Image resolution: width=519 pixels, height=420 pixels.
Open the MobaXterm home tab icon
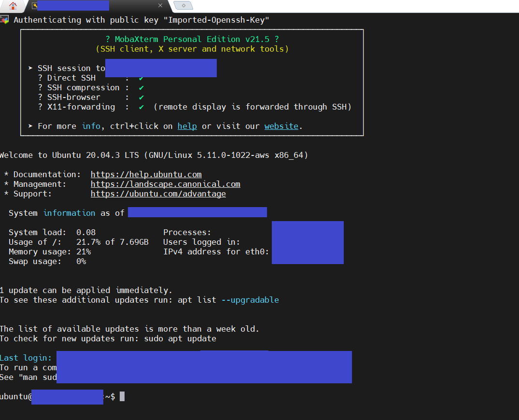pos(13,6)
